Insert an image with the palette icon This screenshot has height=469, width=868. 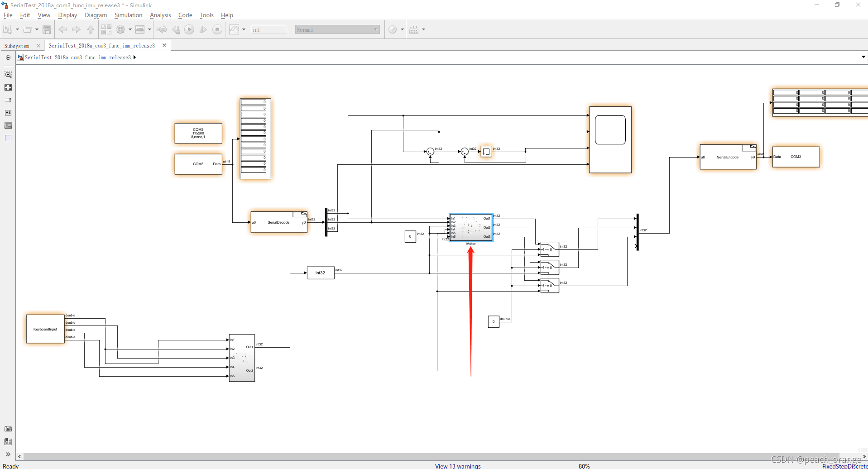[8, 125]
